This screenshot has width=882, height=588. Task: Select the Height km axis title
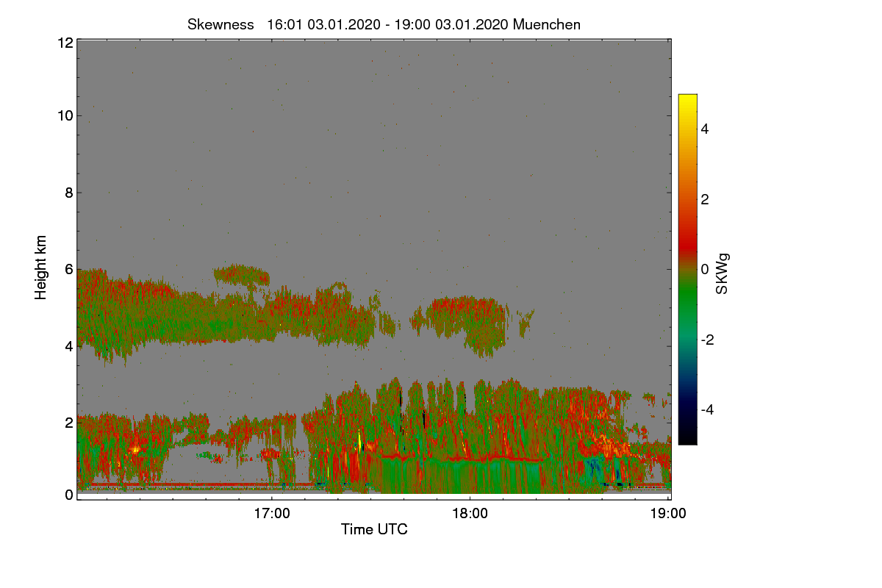(41, 268)
